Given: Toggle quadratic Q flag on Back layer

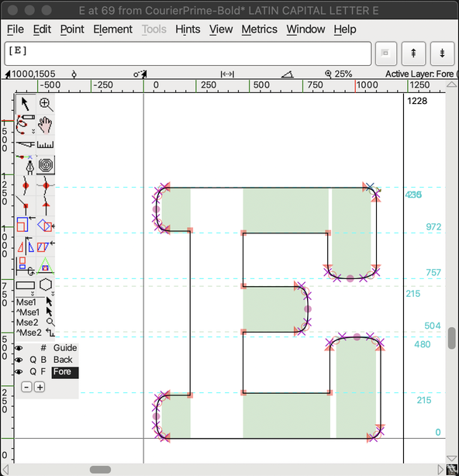Looking at the screenshot, I should click(33, 360).
